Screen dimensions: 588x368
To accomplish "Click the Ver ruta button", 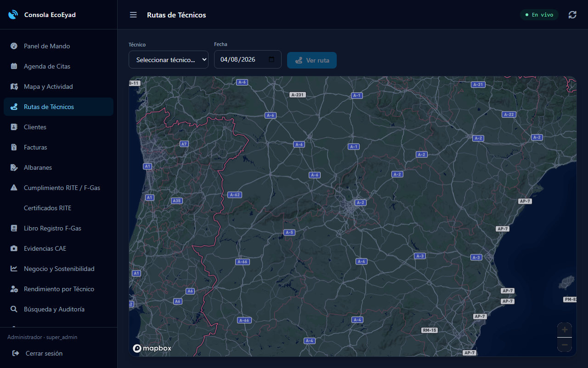I will 312,60.
